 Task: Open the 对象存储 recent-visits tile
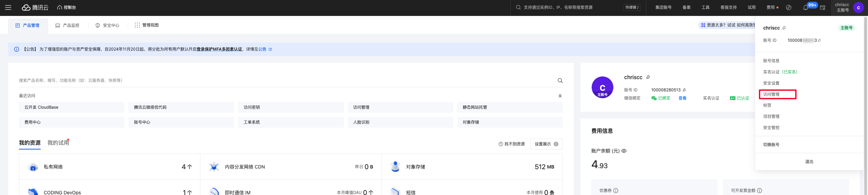510,122
